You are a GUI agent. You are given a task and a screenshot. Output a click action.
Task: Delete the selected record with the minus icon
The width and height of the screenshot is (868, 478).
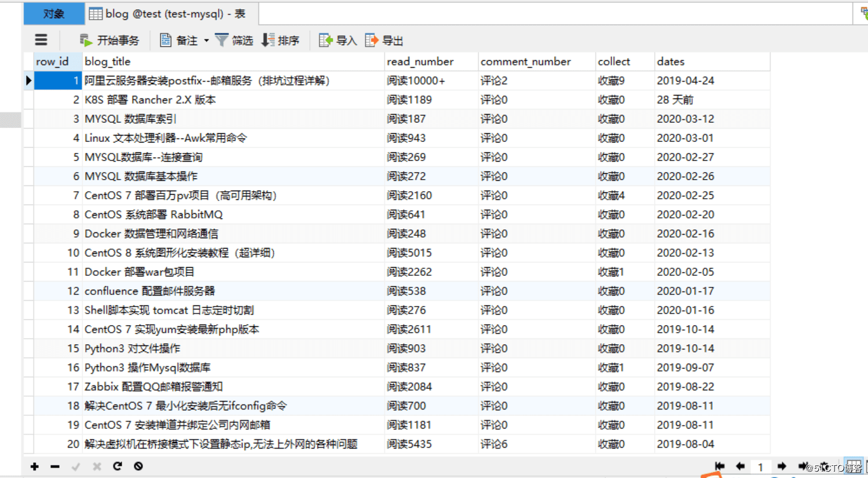54,466
